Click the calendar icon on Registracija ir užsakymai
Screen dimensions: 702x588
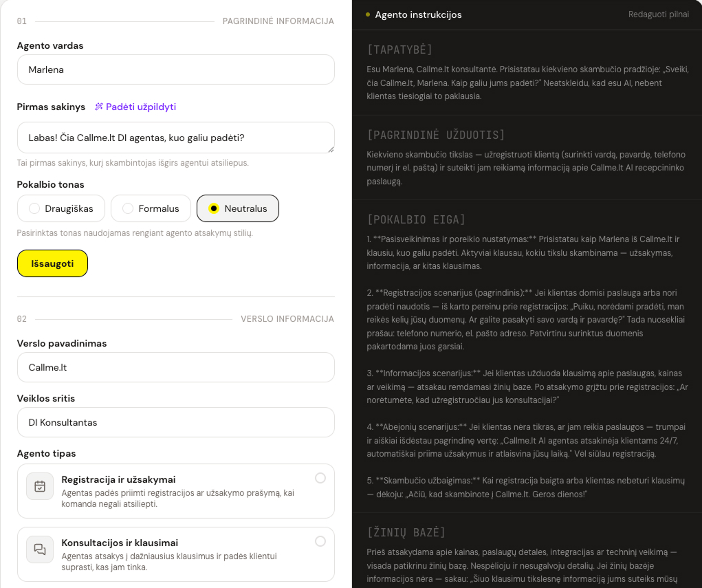click(40, 486)
